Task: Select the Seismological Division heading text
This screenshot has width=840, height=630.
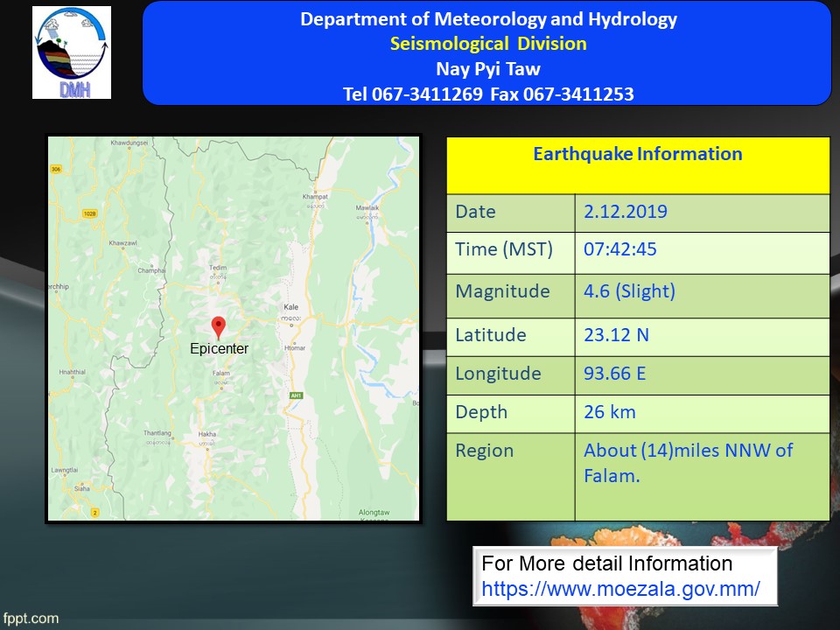Action: 488,44
